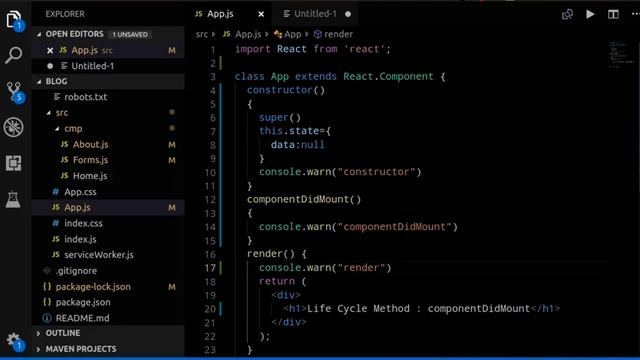Viewport: 640px width, 360px height.
Task: Click the render breadcrumb
Action: click(x=338, y=34)
